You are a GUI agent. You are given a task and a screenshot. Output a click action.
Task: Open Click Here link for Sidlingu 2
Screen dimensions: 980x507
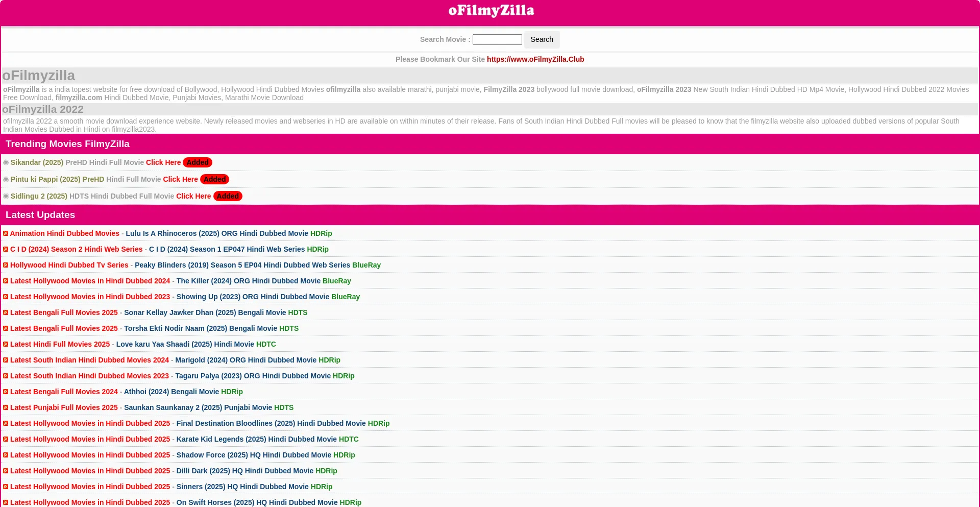click(193, 196)
